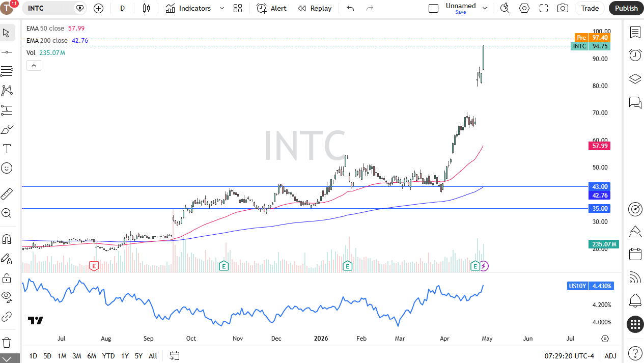Open the chats panel

pyautogui.click(x=635, y=102)
